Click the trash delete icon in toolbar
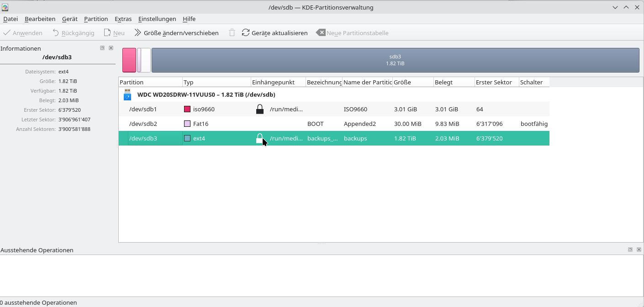The height and width of the screenshot is (307, 644). (x=232, y=33)
